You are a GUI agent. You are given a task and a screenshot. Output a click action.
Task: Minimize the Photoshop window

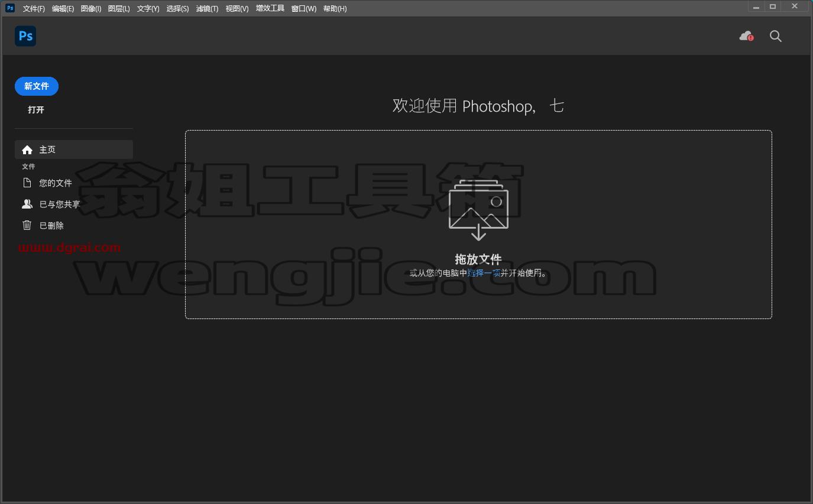pos(756,6)
